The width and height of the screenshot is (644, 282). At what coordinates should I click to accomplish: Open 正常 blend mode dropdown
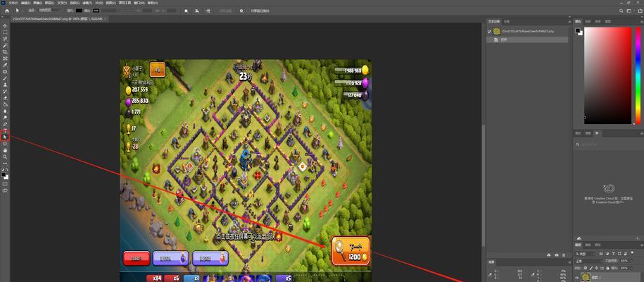point(588,261)
